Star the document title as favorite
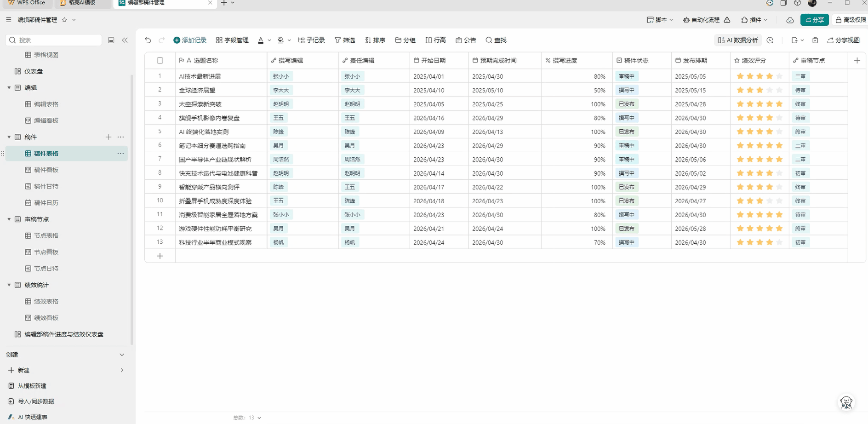 point(64,20)
